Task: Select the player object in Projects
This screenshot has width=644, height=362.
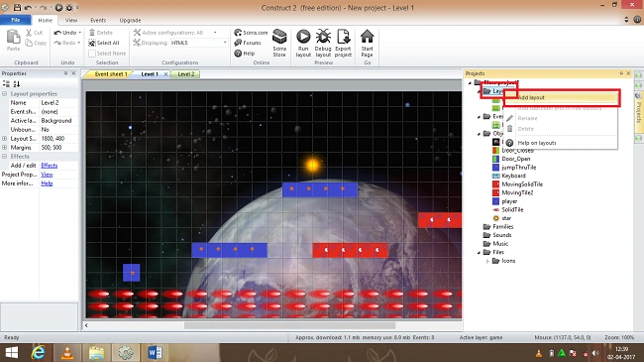Action: pyautogui.click(x=509, y=201)
